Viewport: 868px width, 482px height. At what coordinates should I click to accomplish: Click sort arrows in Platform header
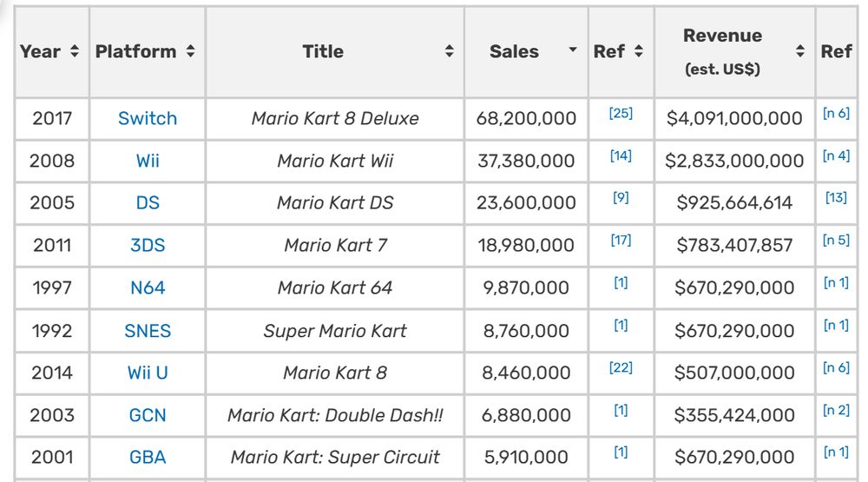pyautogui.click(x=190, y=51)
